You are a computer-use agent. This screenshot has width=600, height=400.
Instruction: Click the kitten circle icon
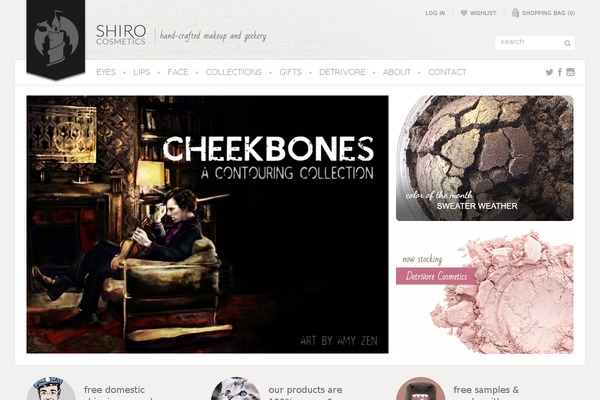coord(235,389)
